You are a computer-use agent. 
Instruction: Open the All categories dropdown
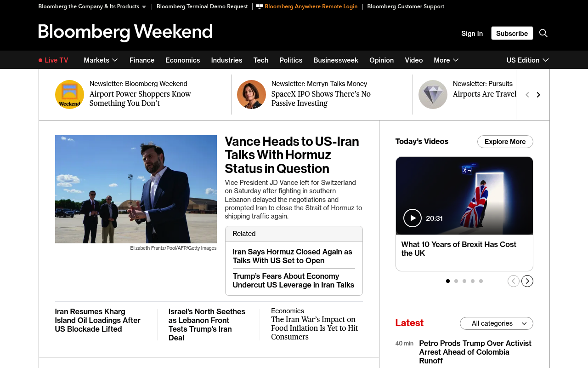[x=497, y=323]
